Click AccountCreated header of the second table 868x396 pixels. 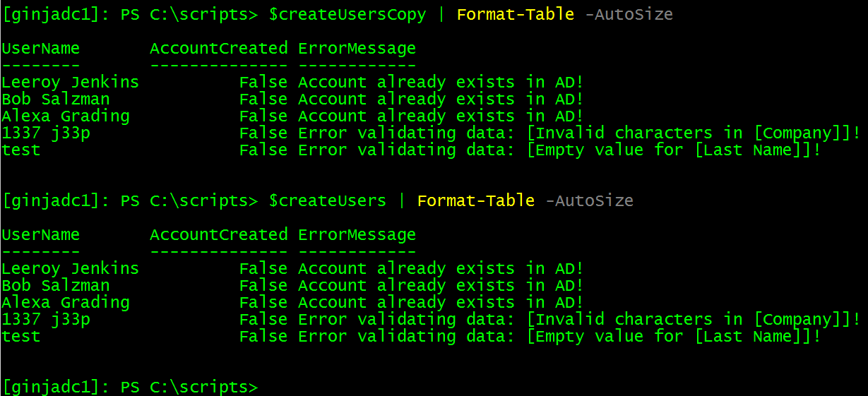[218, 235]
